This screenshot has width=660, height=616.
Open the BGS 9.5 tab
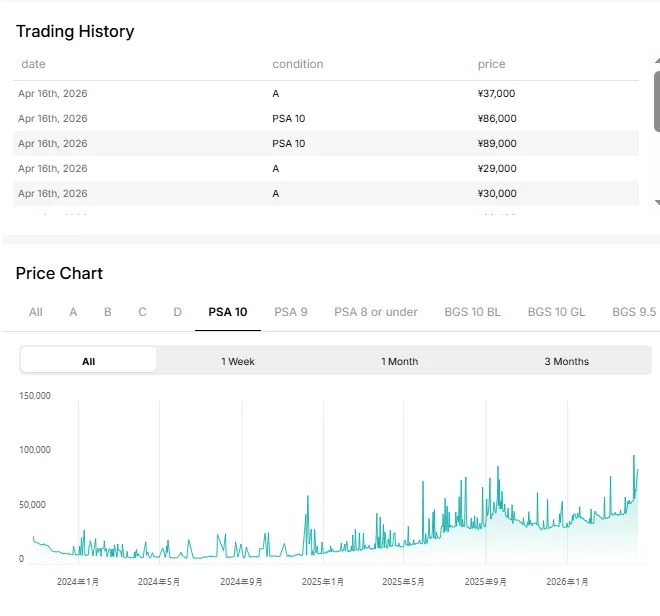click(634, 312)
